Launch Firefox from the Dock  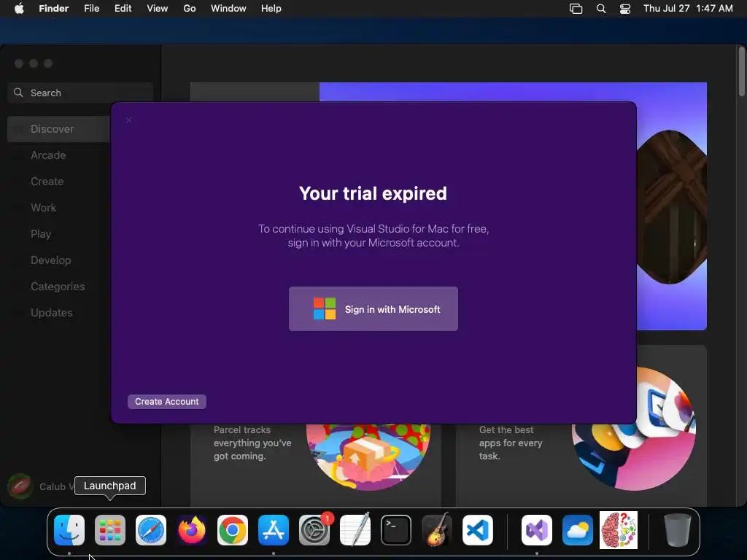tap(192, 530)
